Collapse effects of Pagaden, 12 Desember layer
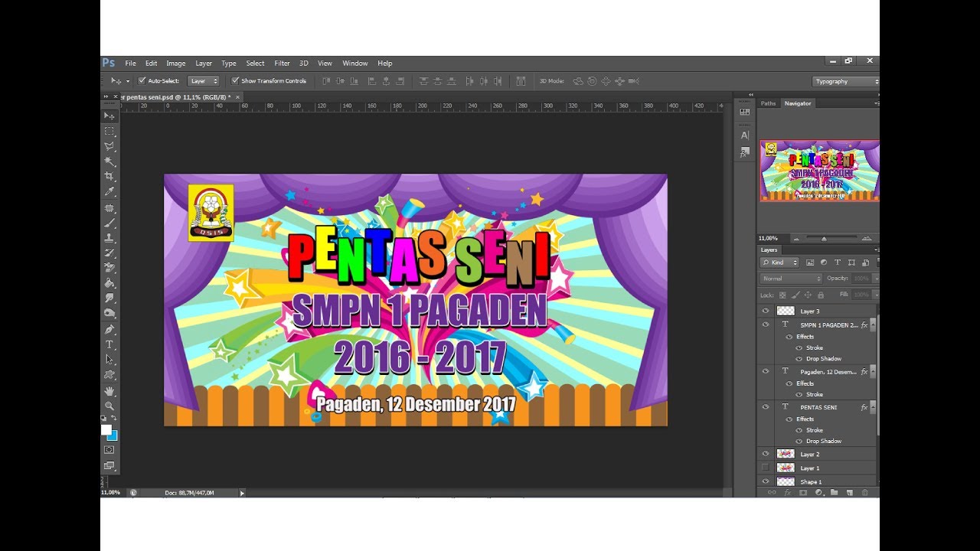Viewport: 980px width, 551px height. tap(874, 371)
